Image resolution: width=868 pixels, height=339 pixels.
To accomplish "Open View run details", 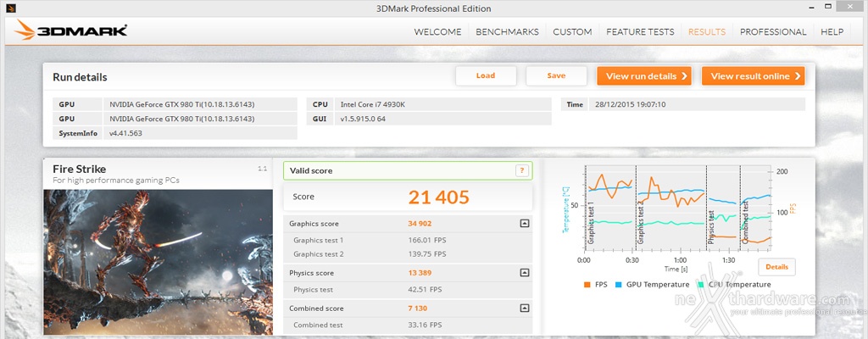I will [644, 76].
